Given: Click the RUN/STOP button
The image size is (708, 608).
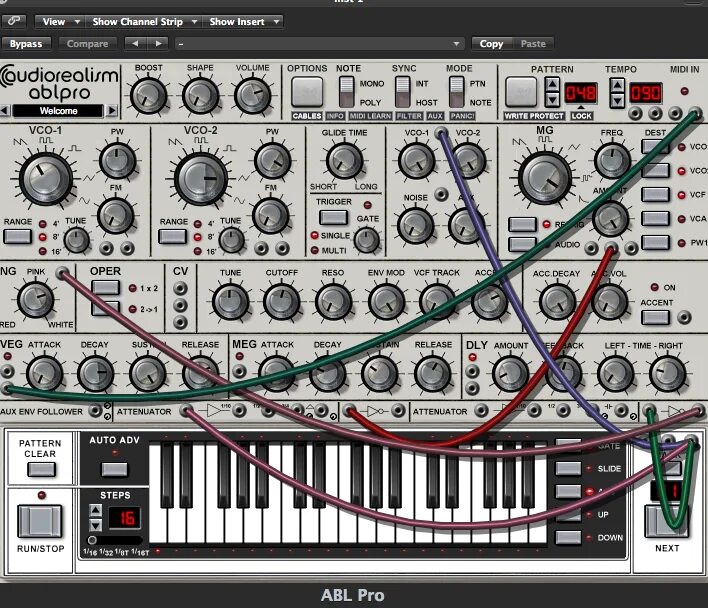Looking at the screenshot, I should (x=40, y=521).
